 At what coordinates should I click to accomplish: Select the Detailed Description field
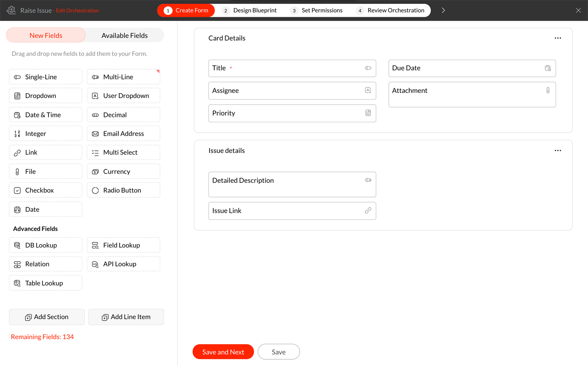pyautogui.click(x=292, y=184)
